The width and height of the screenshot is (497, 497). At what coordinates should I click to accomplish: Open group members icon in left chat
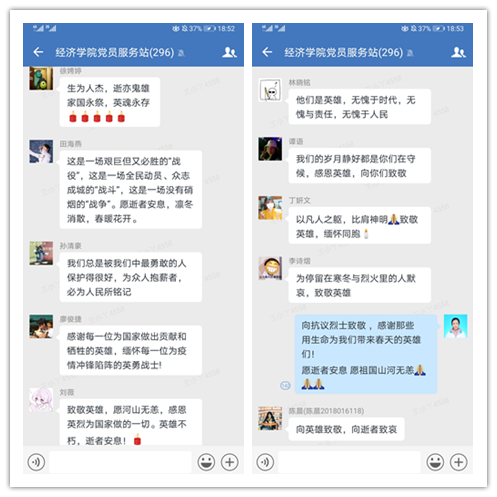(x=229, y=52)
